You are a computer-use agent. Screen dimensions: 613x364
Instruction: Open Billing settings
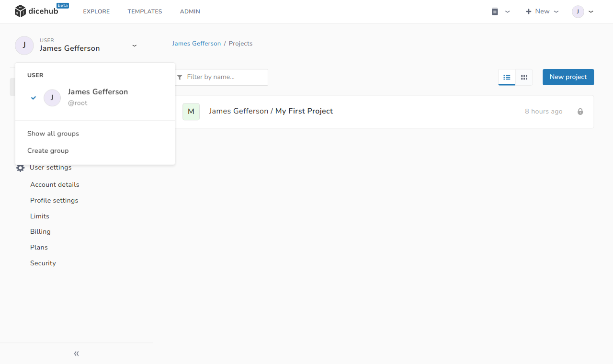[40, 231]
